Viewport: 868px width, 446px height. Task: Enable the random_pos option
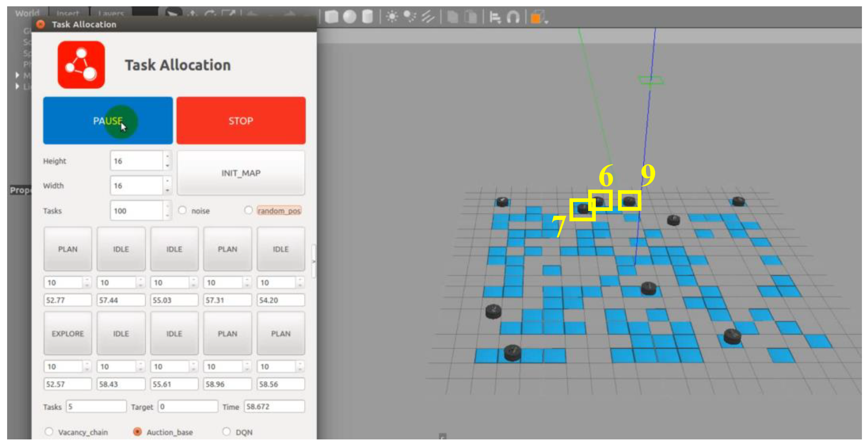click(248, 210)
